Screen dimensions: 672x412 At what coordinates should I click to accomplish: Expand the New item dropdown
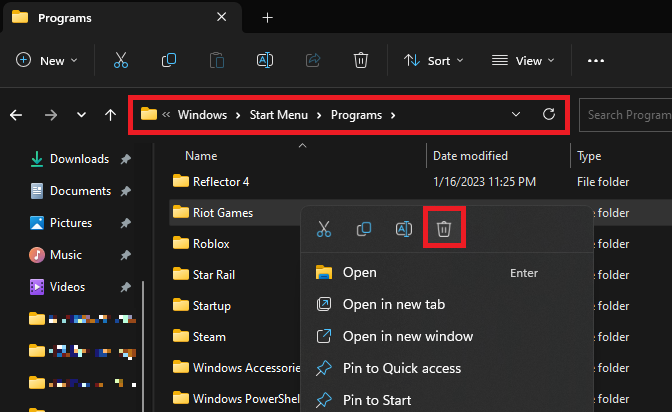pyautogui.click(x=47, y=60)
